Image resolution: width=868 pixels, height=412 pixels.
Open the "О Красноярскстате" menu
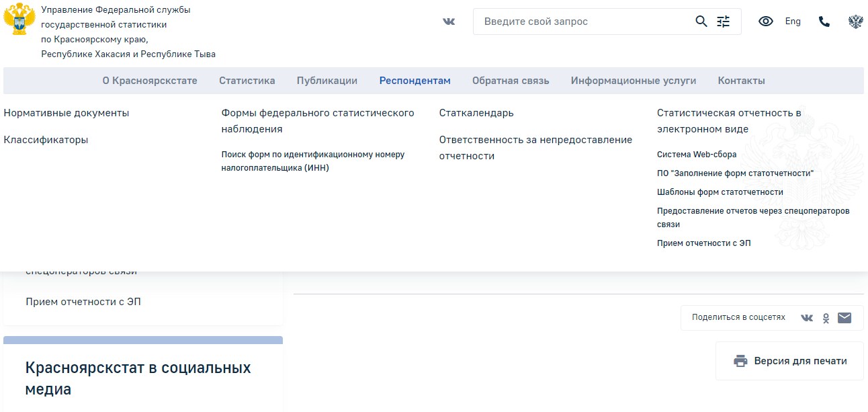(150, 81)
